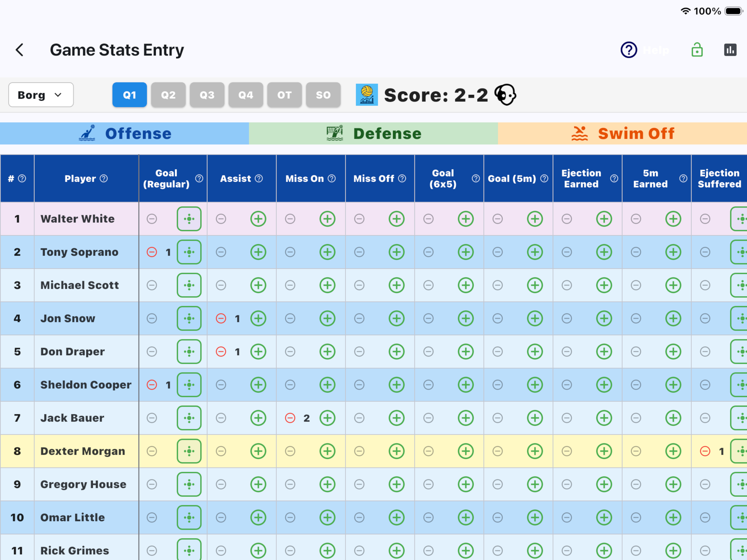Tap the Ejection Suffered column header
747x560 pixels.
[x=719, y=179]
